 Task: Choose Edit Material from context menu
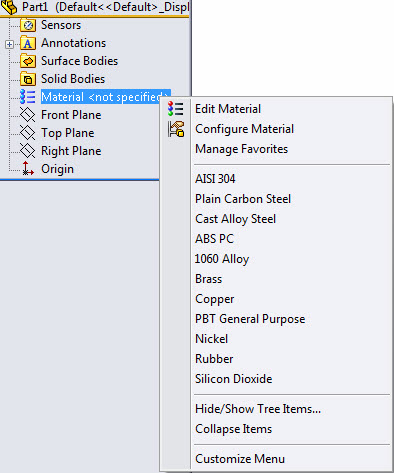(x=228, y=109)
